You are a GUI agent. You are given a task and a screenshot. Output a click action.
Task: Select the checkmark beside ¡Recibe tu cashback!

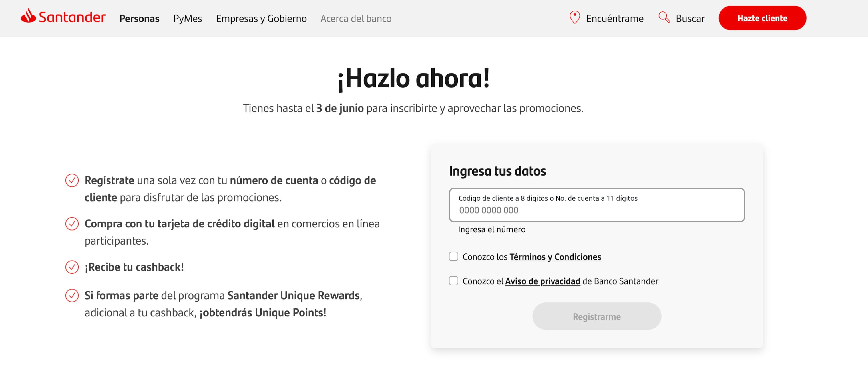(x=71, y=267)
